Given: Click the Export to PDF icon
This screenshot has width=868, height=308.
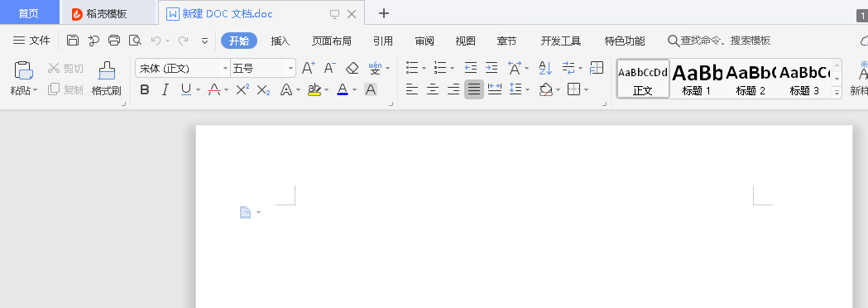Looking at the screenshot, I should tap(93, 40).
